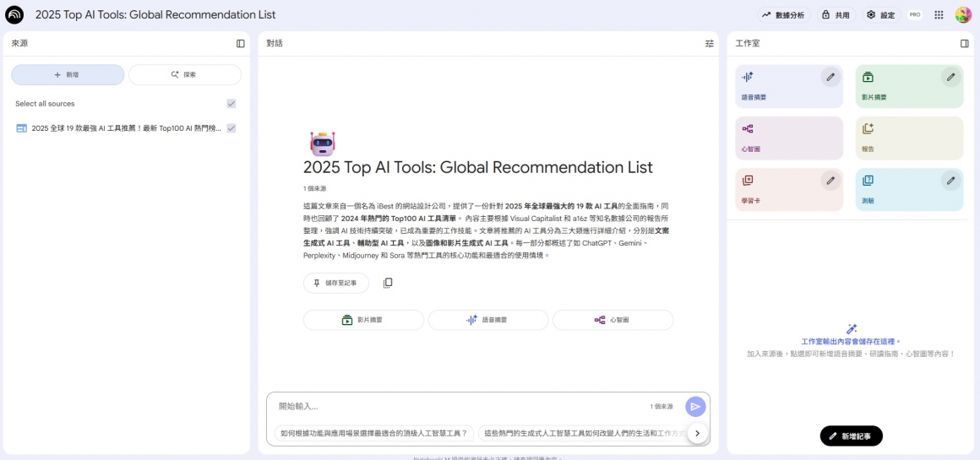Viewport: 980px width, 460px height.
Task: Create a 心智圖 from the studio card
Action: (x=789, y=138)
